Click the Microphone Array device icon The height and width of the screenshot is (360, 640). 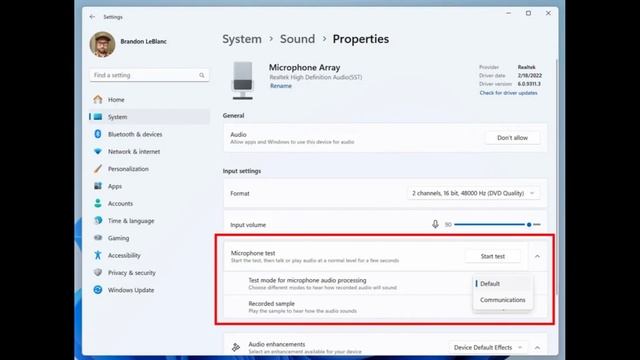point(243,80)
